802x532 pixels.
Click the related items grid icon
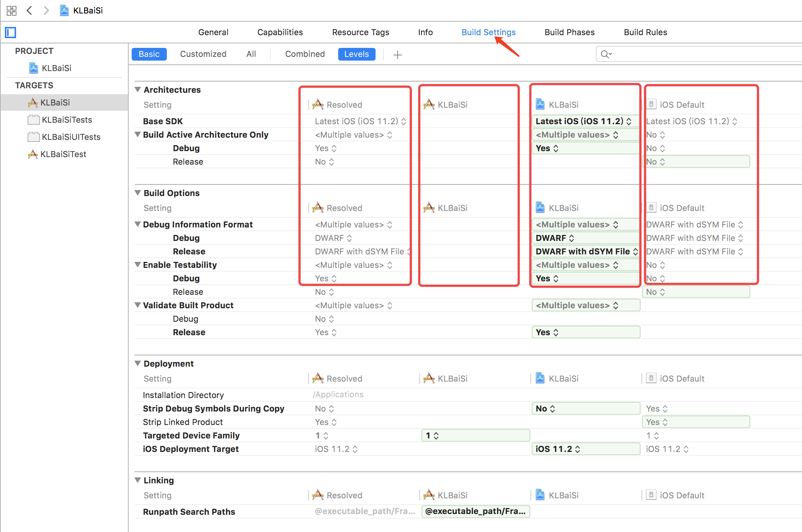12,10
